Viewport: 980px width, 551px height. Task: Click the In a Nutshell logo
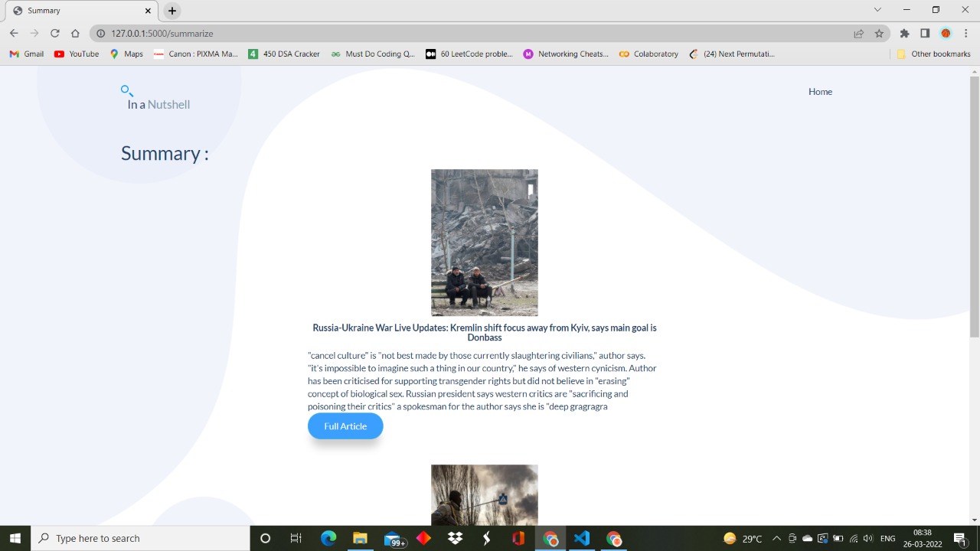point(158,104)
